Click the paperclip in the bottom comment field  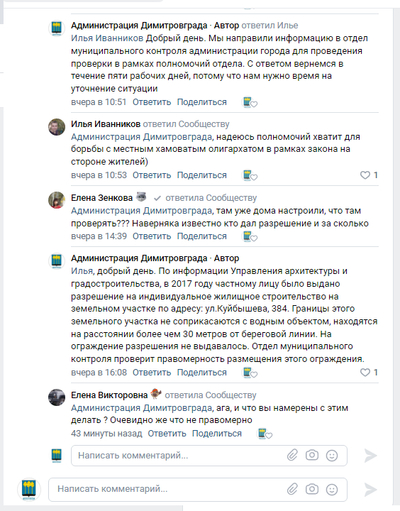pyautogui.click(x=292, y=489)
